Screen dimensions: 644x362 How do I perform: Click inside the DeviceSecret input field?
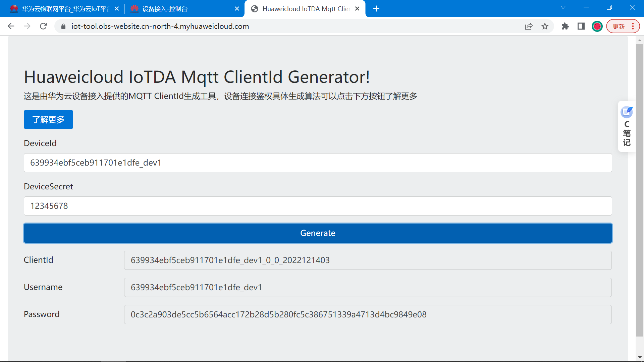pyautogui.click(x=318, y=206)
